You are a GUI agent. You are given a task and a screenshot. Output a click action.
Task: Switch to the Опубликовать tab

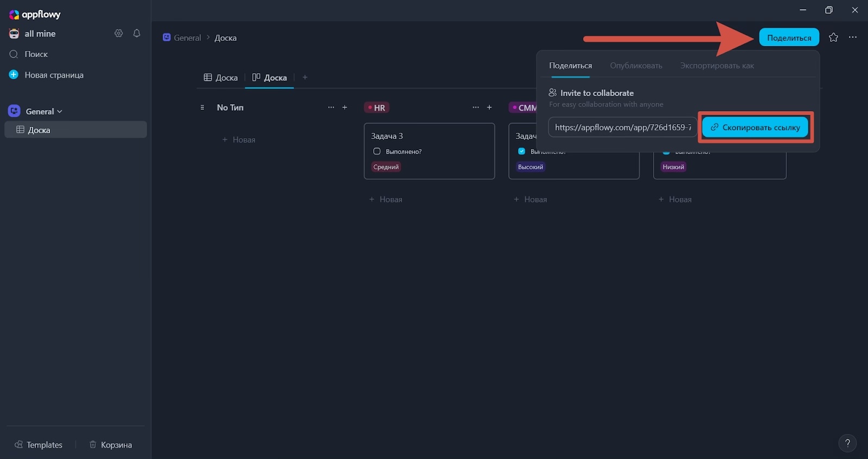(x=636, y=66)
